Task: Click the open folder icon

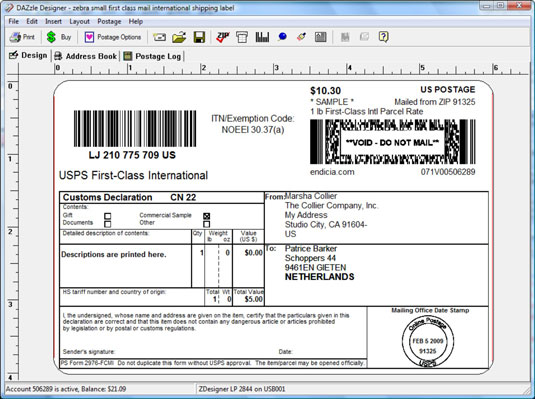Action: 179,37
